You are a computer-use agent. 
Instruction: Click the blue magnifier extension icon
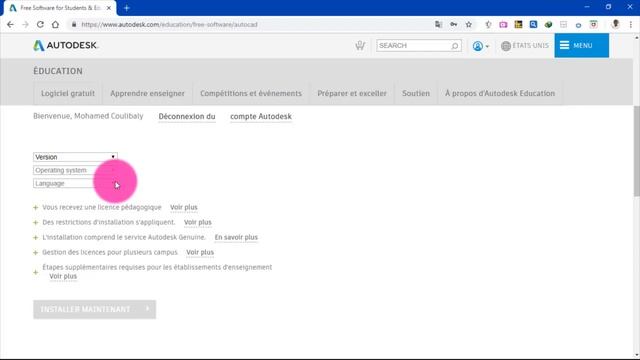tap(533, 24)
